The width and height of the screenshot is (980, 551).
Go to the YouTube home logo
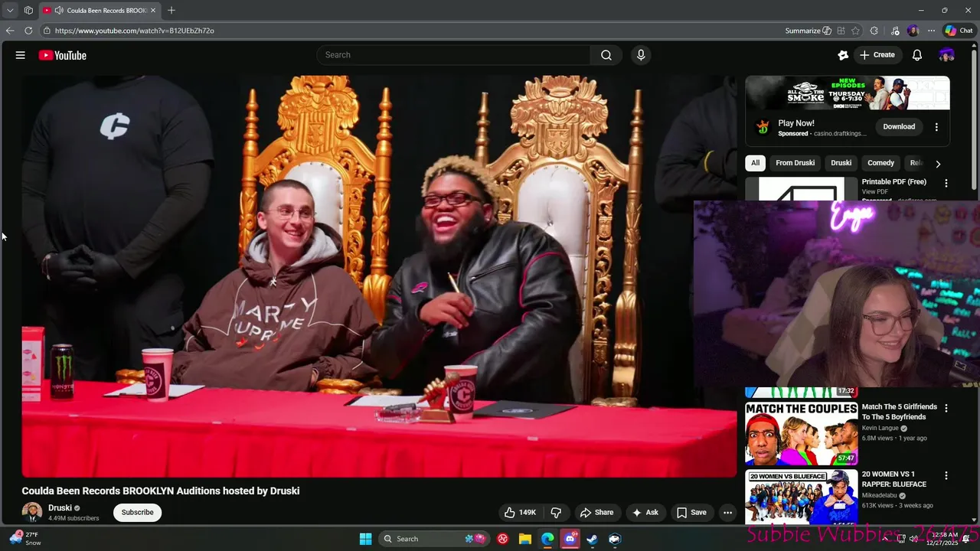62,55
